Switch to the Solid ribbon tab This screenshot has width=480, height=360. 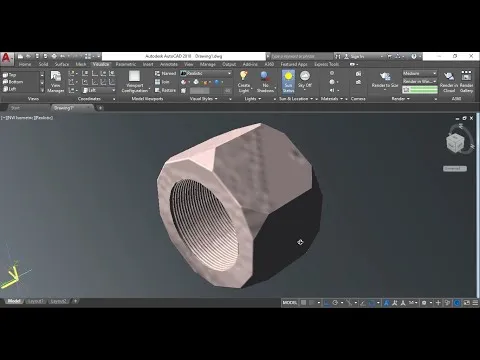pos(43,64)
